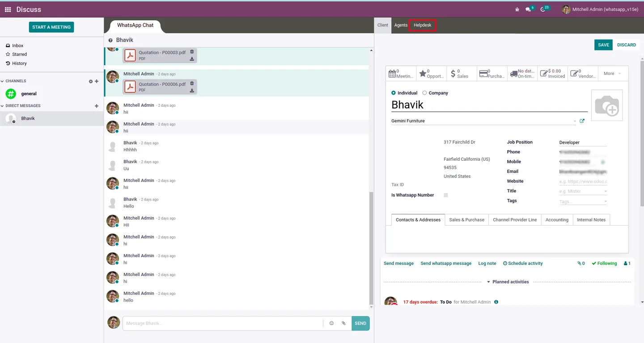
Task: Open channel settings gear icon
Action: click(91, 81)
